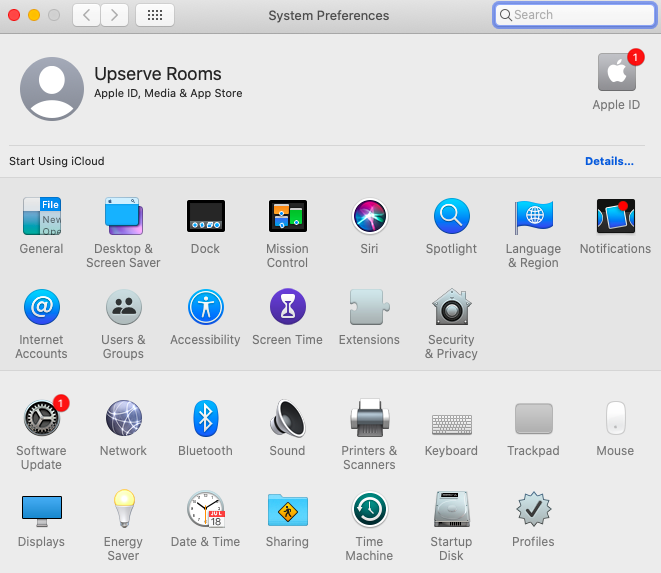This screenshot has height=573, width=661.
Task: Open Energy Saver preferences
Action: click(x=123, y=510)
